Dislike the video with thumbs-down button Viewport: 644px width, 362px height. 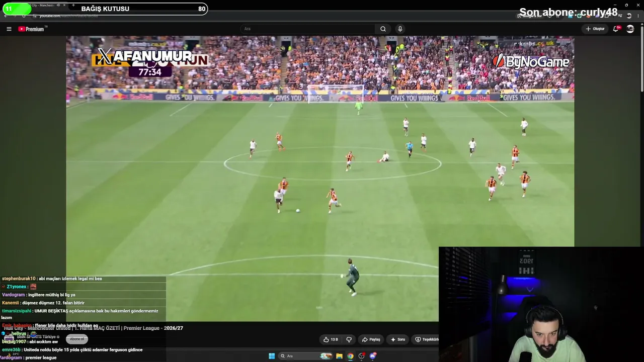pos(349,339)
